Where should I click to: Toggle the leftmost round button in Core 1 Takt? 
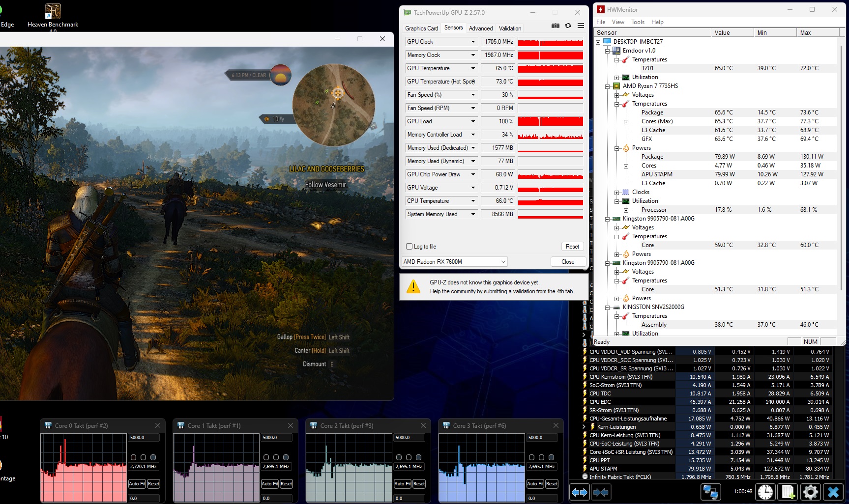pos(266,457)
